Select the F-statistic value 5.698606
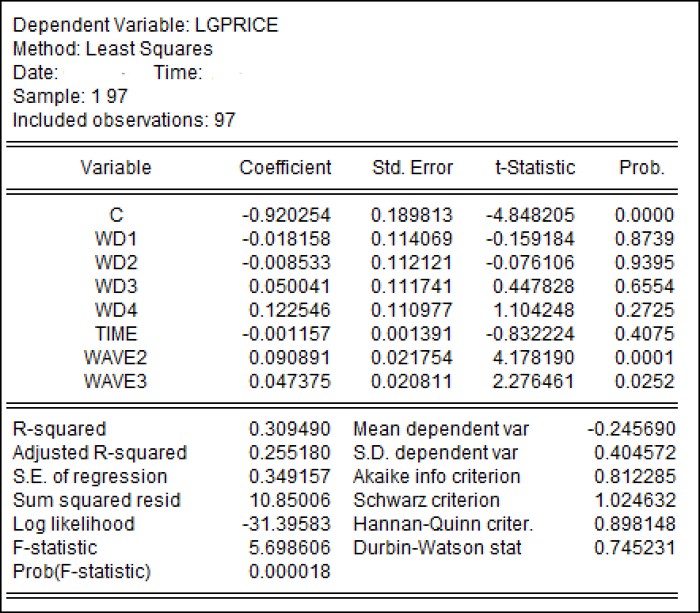The height and width of the screenshot is (613, 700). [x=290, y=548]
